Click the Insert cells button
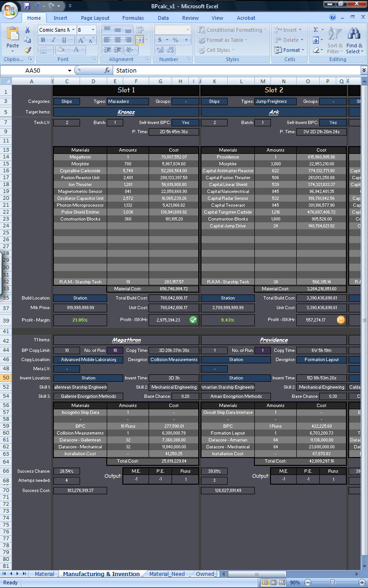Image resolution: width=368 pixels, height=588 pixels. (287, 30)
